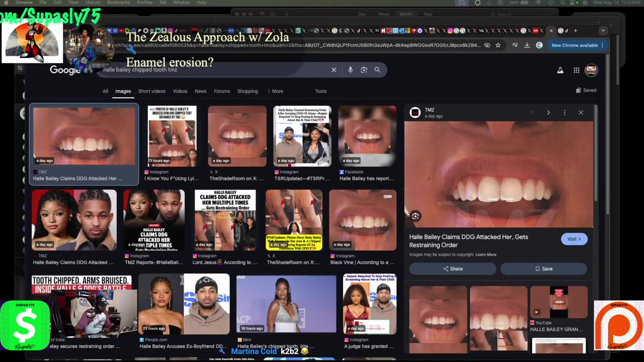Select the Images results tab
644x362 pixels.
(123, 91)
